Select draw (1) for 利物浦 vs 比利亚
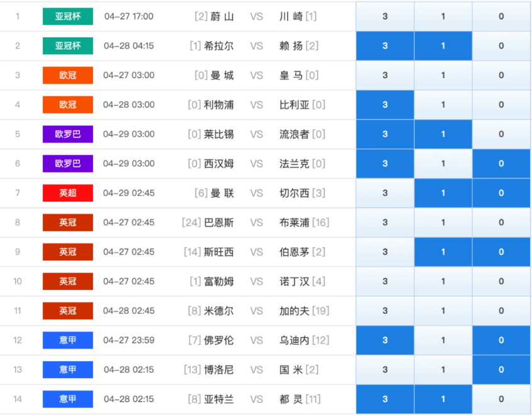532x416 pixels. pyautogui.click(x=443, y=105)
